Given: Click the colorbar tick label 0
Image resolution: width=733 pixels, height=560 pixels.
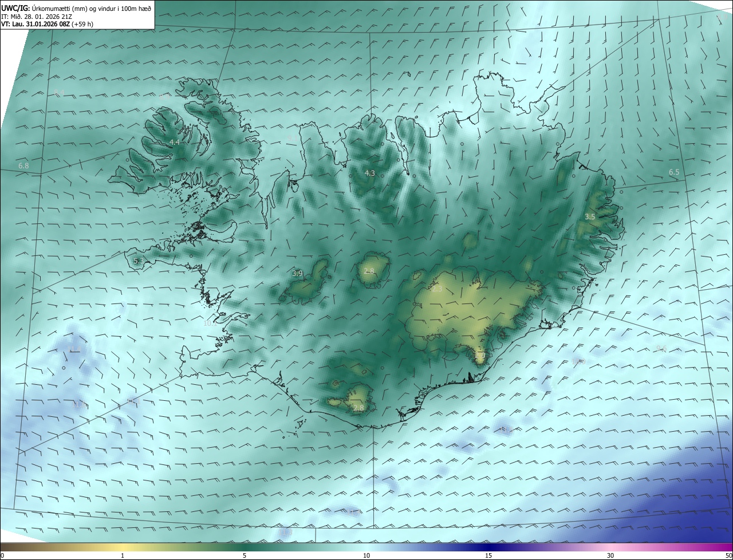Looking at the screenshot, I should click(x=2, y=556).
